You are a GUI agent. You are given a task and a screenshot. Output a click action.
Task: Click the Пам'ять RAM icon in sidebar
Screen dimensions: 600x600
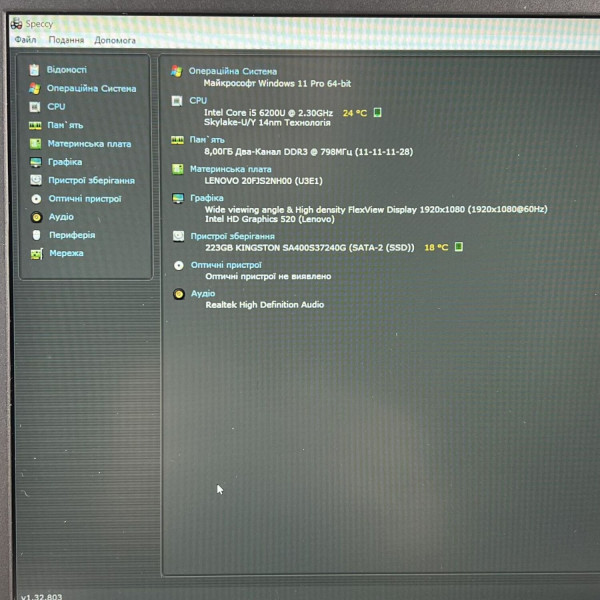(x=35, y=126)
